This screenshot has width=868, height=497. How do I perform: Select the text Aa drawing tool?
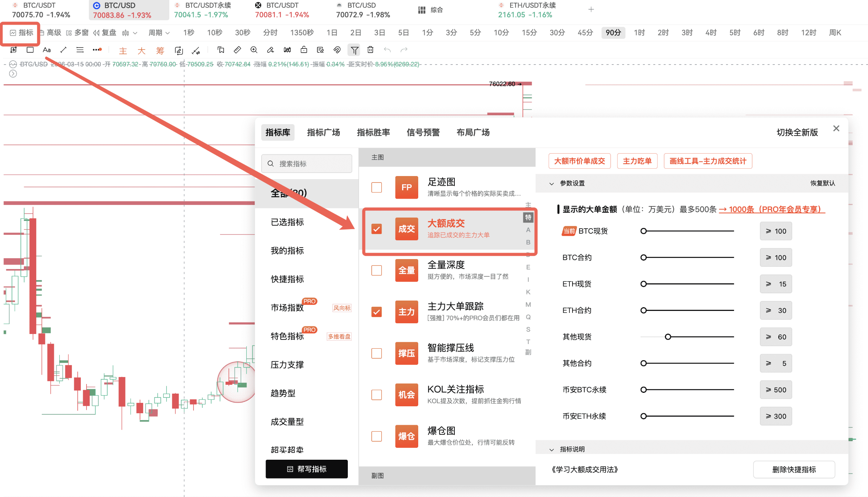click(47, 50)
